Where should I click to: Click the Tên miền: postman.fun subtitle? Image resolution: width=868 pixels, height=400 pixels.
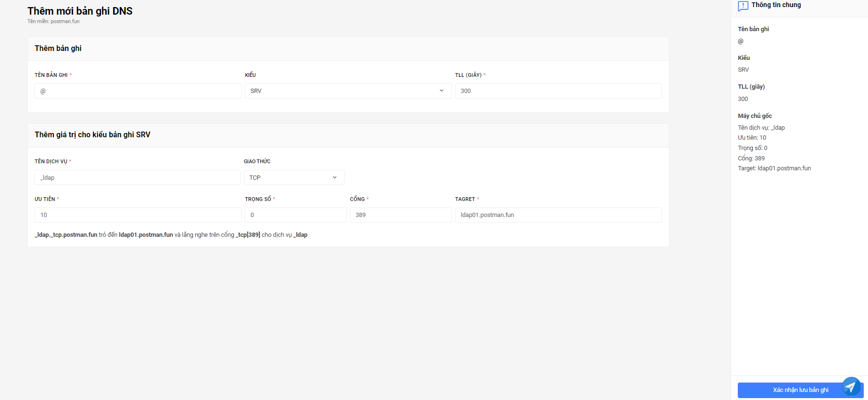click(53, 21)
